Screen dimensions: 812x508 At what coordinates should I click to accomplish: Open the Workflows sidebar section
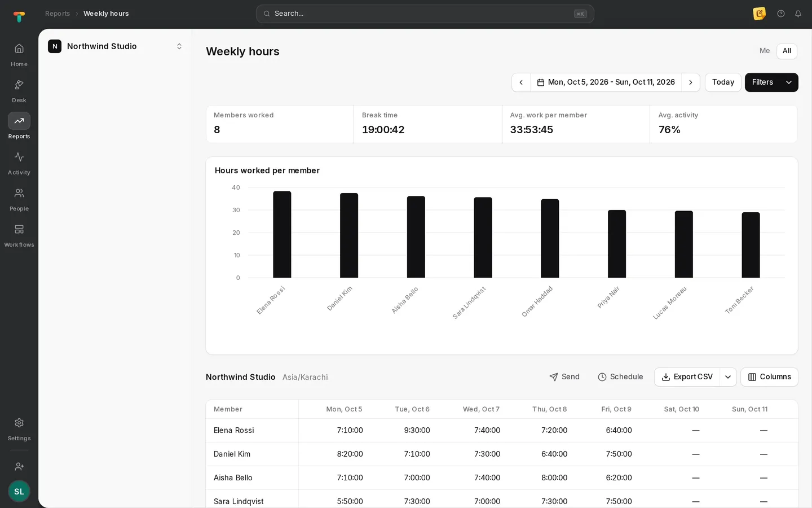[19, 235]
